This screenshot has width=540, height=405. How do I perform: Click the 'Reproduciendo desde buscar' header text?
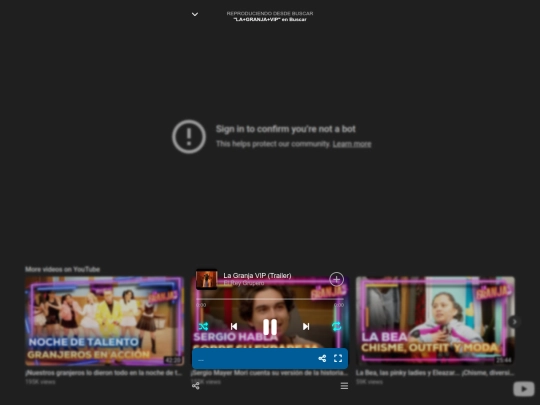coord(270,13)
